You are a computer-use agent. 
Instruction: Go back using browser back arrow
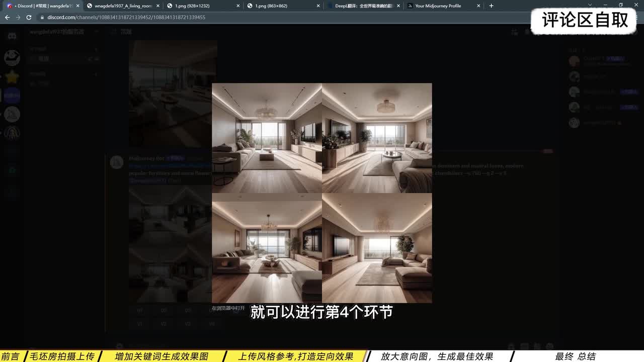[x=7, y=17]
